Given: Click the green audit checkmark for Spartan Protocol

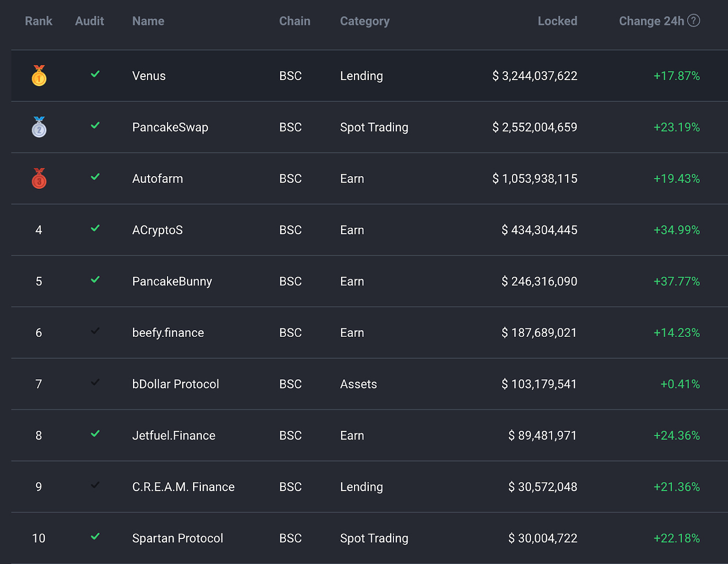Looking at the screenshot, I should click(x=95, y=536).
